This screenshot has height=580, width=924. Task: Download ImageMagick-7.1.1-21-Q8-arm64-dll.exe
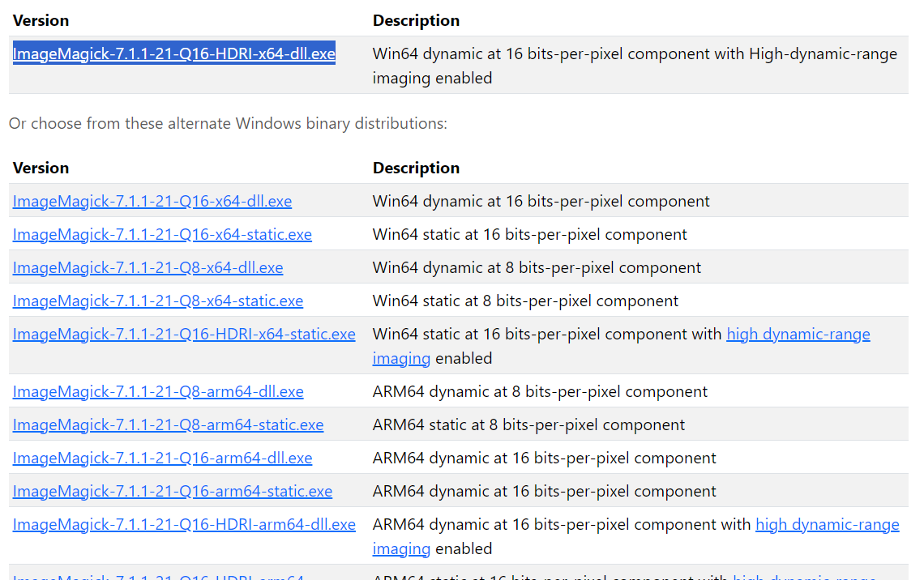(x=158, y=391)
